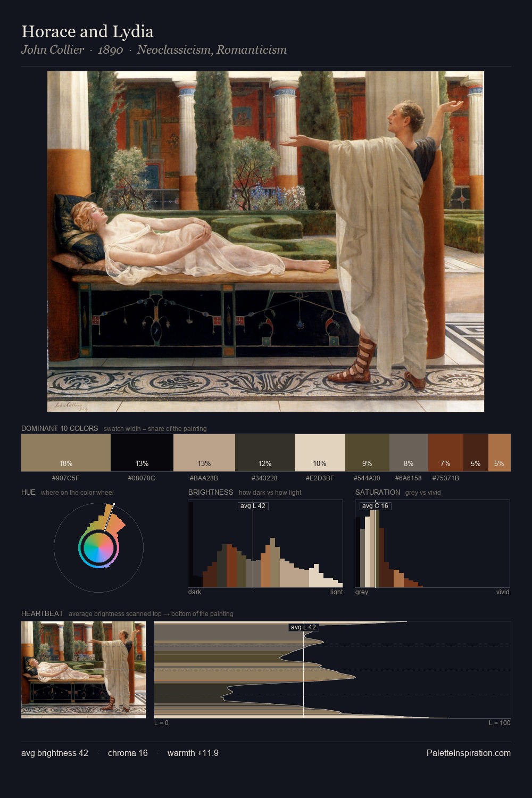Viewport: 532px width, 798px height.
Task: Click hex code #BAA28B label
Action: tap(204, 478)
